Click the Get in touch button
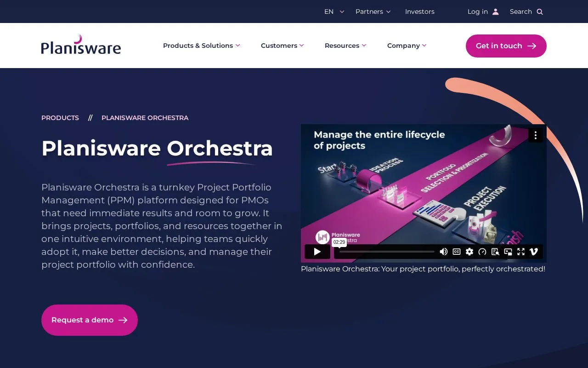The image size is (588, 368). 506,46
